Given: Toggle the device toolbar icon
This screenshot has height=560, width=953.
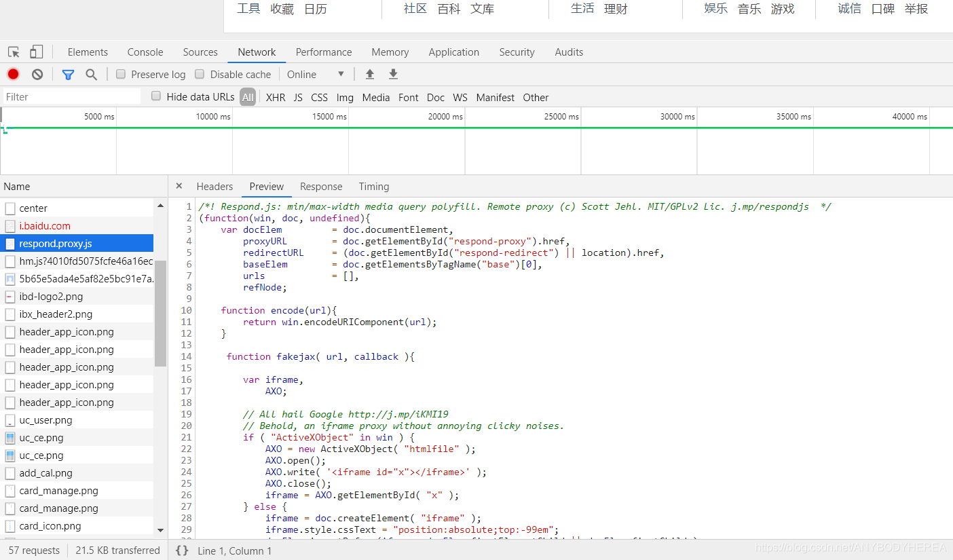Looking at the screenshot, I should pyautogui.click(x=36, y=52).
